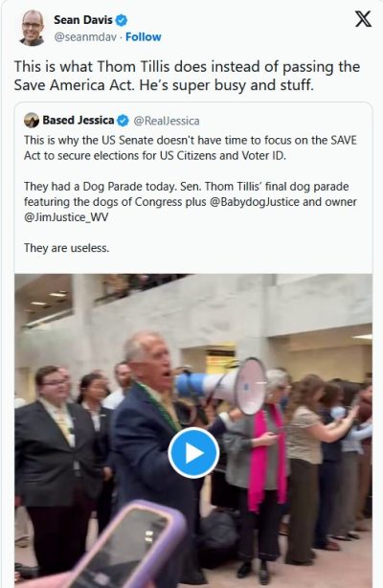Play the embedded dog parade video
This screenshot has height=588, width=383.
tap(193, 453)
